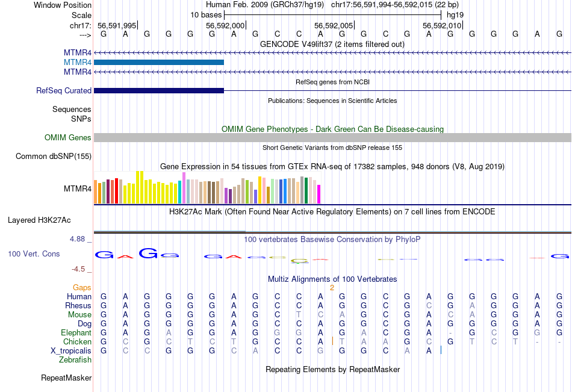
Task: Click the dark navy RefSeq Curated exon block
Action: (x=159, y=90)
